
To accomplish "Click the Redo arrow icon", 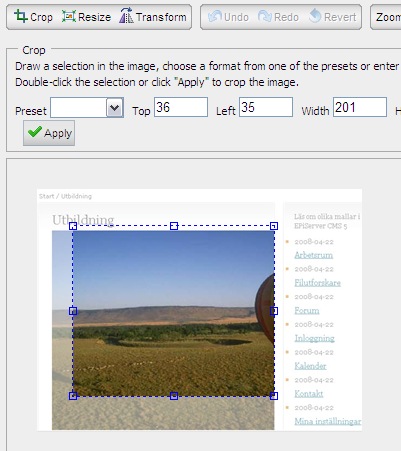I will tap(265, 16).
